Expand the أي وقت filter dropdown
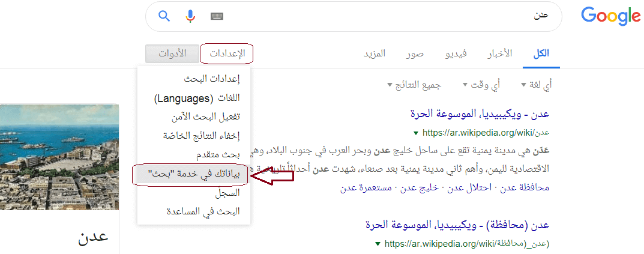644x254 pixels. tap(481, 85)
